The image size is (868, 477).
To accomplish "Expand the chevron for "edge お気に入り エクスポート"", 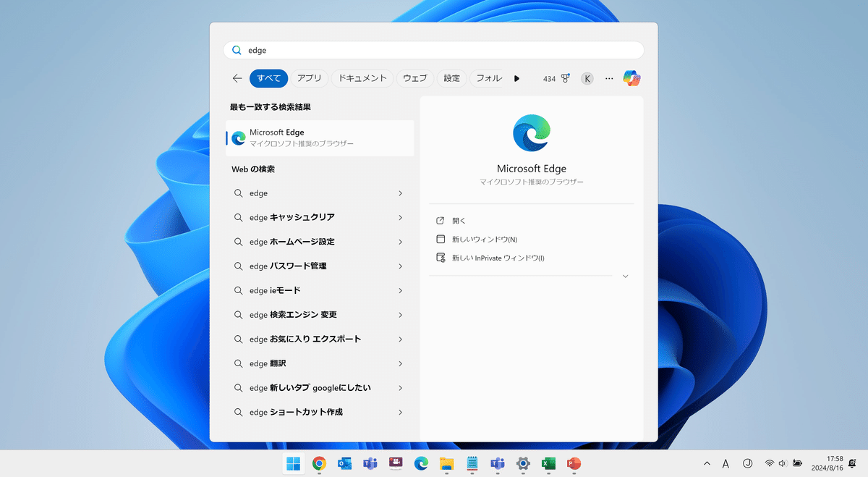I will [x=401, y=339].
